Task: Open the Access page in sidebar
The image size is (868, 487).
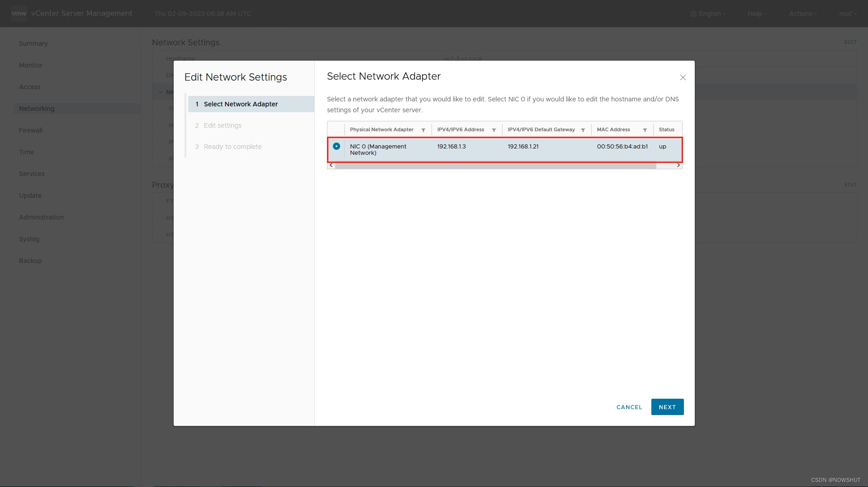Action: coord(30,87)
